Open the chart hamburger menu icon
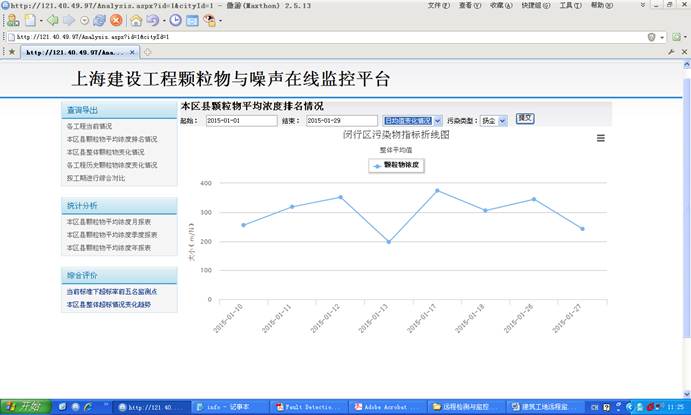The width and height of the screenshot is (691, 415). (x=600, y=139)
